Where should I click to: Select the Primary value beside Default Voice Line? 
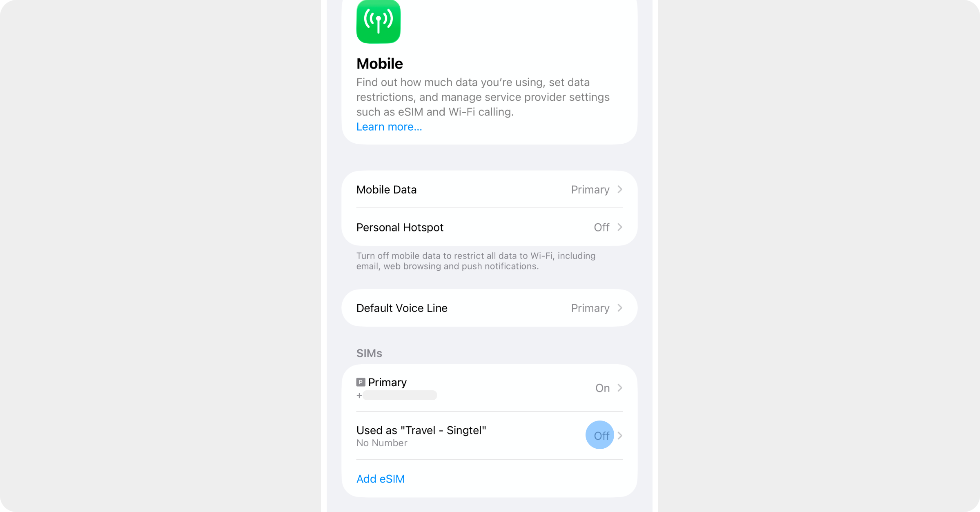pyautogui.click(x=590, y=308)
